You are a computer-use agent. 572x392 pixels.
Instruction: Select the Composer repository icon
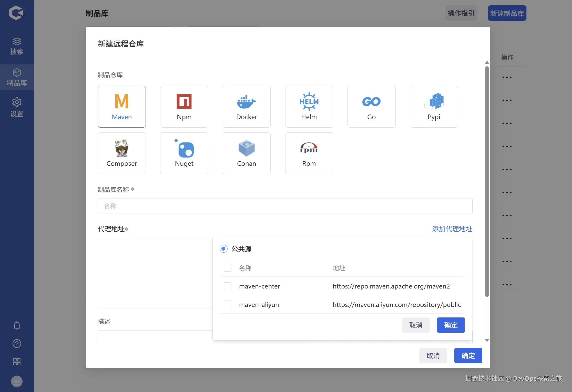[122, 153]
